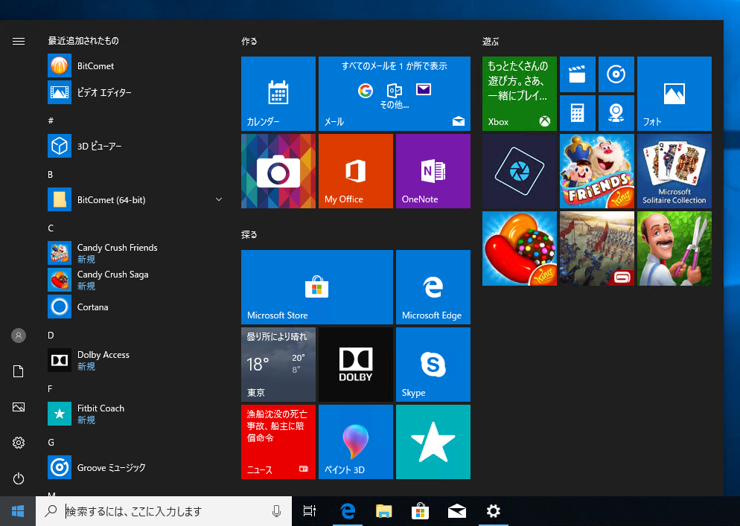Open the Pictures icon in Start sidebar
Image resolution: width=740 pixels, height=526 pixels.
[x=18, y=407]
